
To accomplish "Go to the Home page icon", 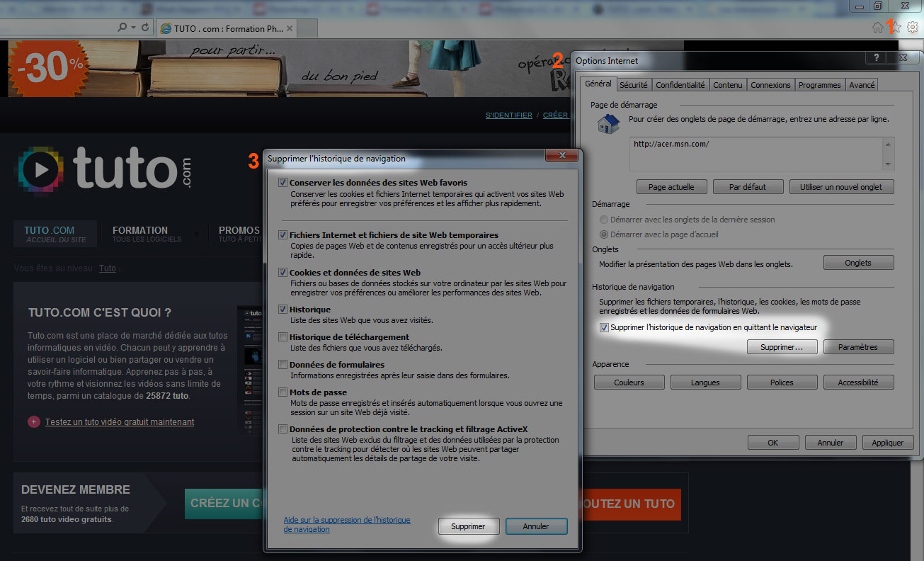I will tap(878, 28).
